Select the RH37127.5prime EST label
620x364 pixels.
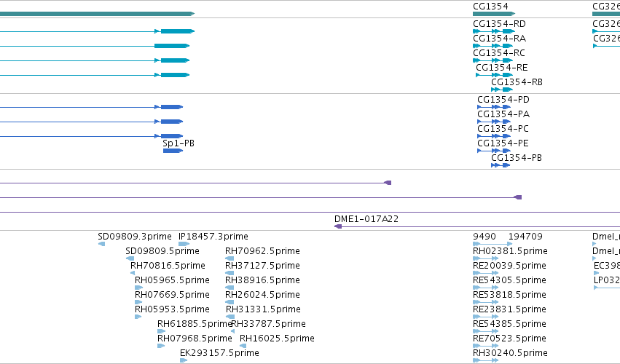(x=262, y=266)
